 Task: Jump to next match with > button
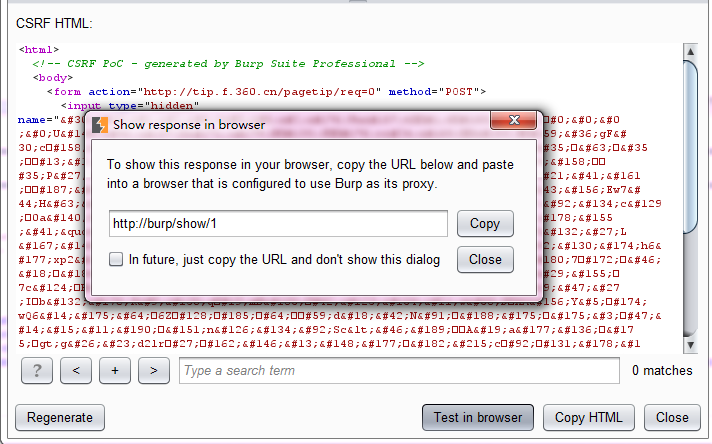153,371
